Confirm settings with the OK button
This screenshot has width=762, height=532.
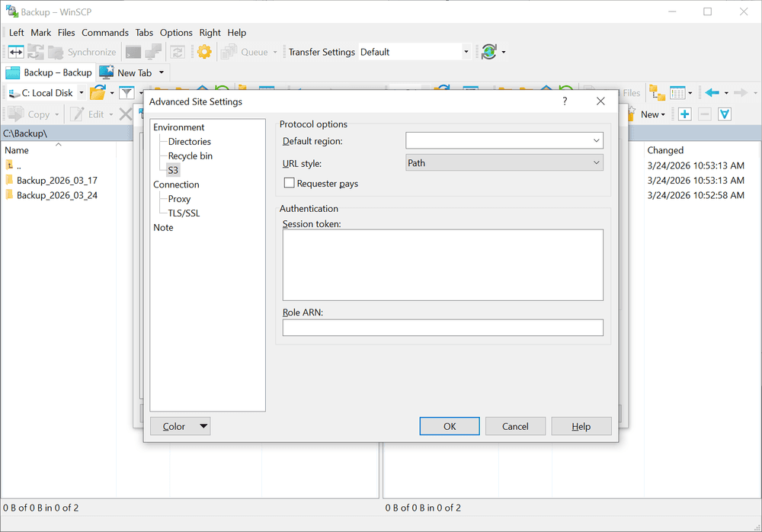pyautogui.click(x=450, y=426)
